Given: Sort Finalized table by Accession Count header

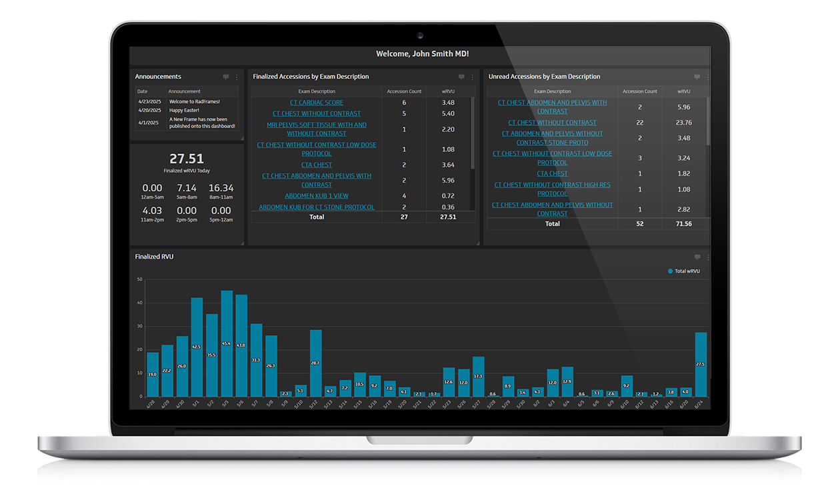Looking at the screenshot, I should click(x=404, y=91).
